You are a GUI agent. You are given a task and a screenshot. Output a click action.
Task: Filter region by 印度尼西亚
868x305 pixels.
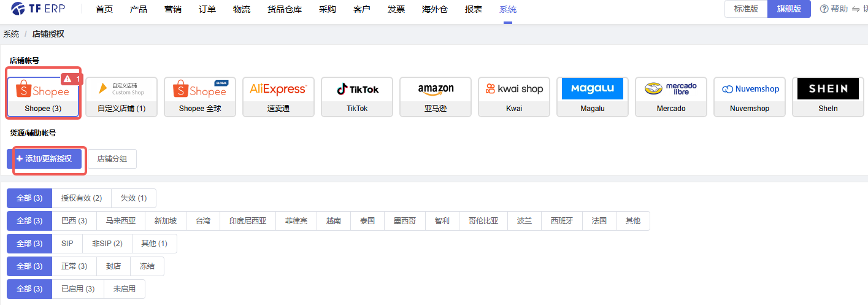tap(248, 221)
